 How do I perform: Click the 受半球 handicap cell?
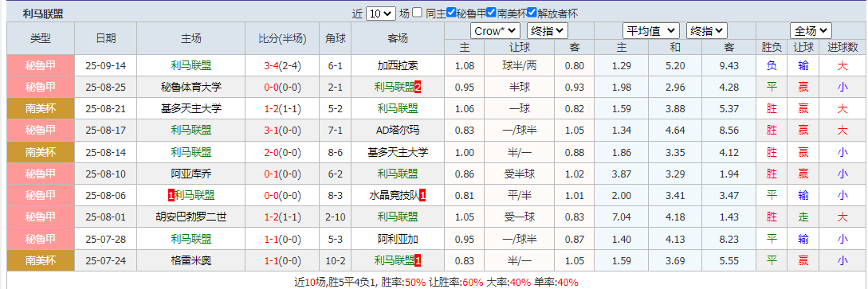(519, 174)
